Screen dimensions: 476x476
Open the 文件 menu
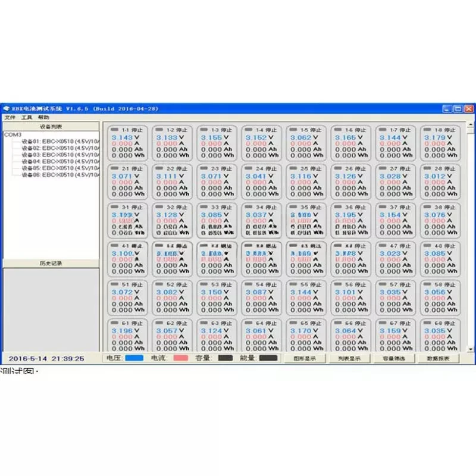[x=10, y=117]
